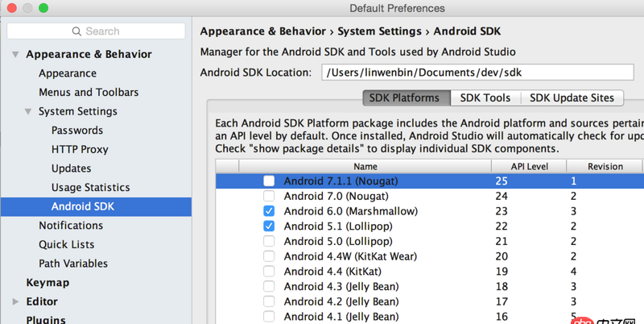Open the Appearance settings page
This screenshot has width=644, height=324.
click(68, 73)
